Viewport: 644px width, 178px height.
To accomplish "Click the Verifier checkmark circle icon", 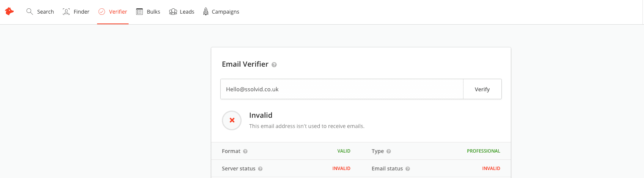I will click(x=102, y=11).
